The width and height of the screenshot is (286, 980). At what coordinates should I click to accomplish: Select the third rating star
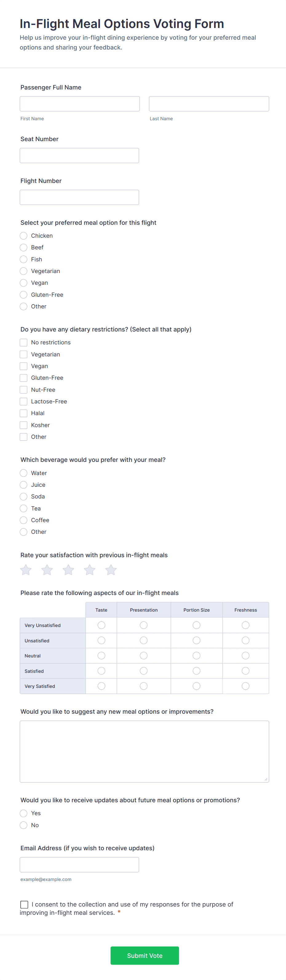(x=69, y=570)
